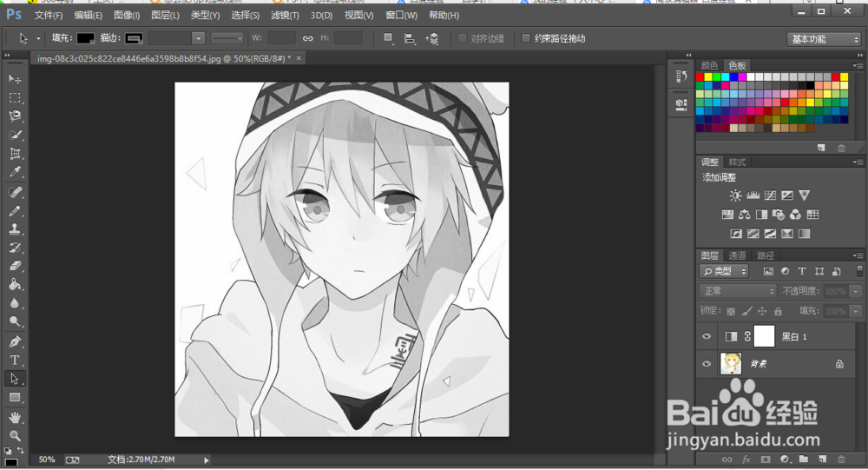The image size is (868, 470).
Task: Hide the 黑白 1 adjustment layer
Action: 707,336
